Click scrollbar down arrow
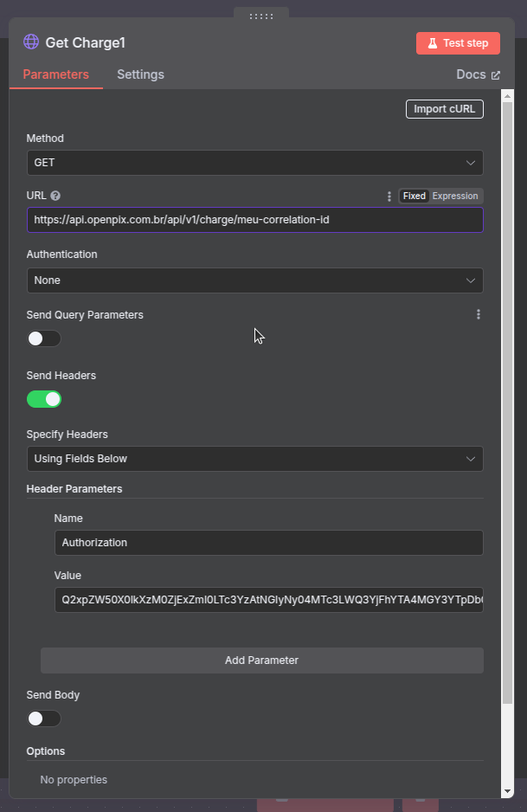This screenshot has height=812, width=527. pyautogui.click(x=507, y=791)
